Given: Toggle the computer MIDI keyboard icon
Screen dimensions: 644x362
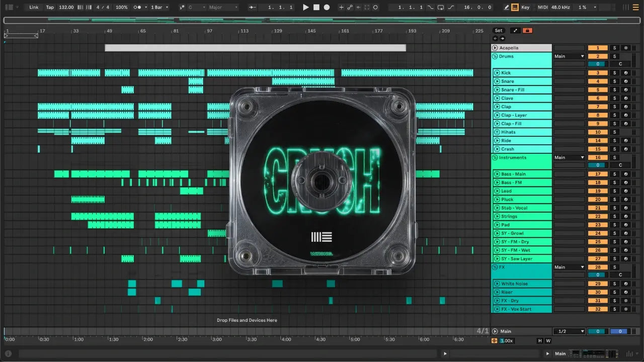Looking at the screenshot, I should [x=515, y=8].
